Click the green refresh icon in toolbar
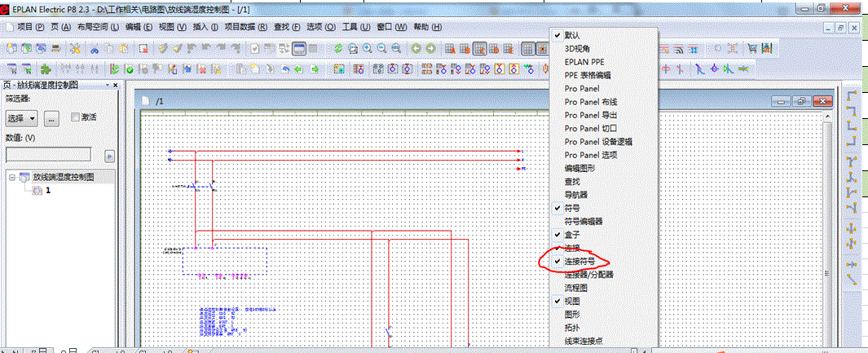The width and height of the screenshot is (868, 353). [338, 49]
